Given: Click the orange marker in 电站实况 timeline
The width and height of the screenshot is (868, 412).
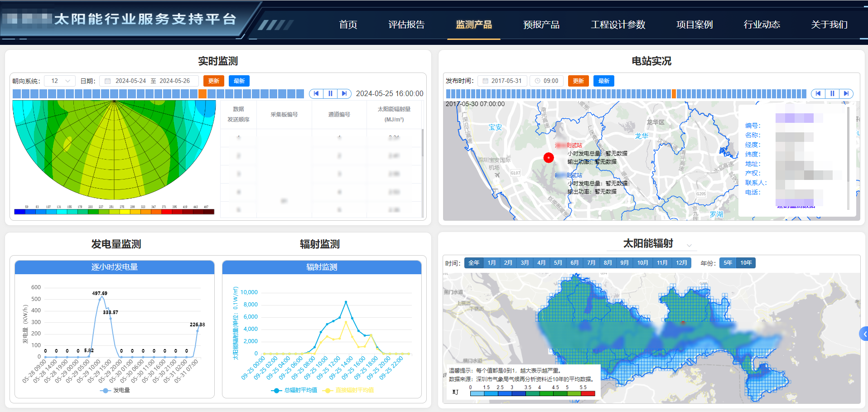Looking at the screenshot, I should click(x=674, y=94).
